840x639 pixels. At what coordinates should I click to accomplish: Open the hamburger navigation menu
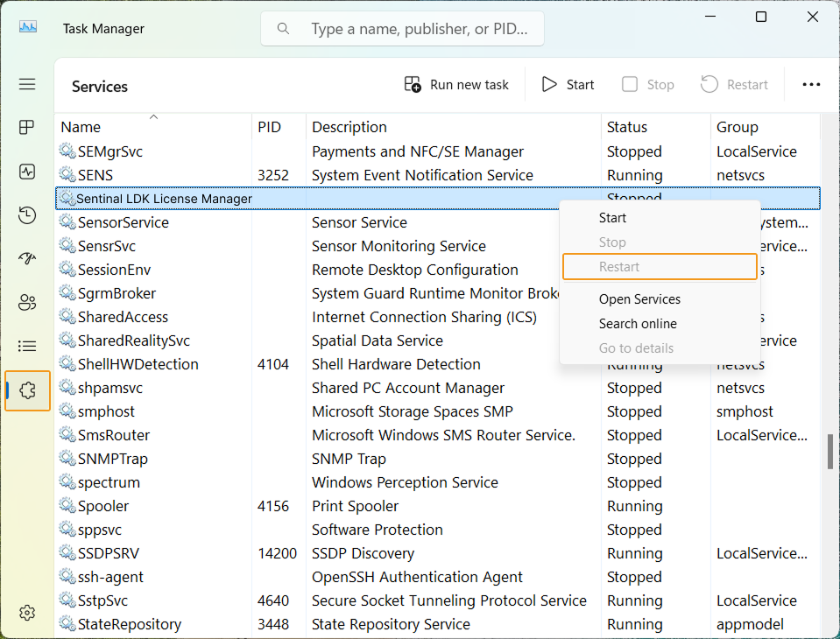click(x=27, y=85)
